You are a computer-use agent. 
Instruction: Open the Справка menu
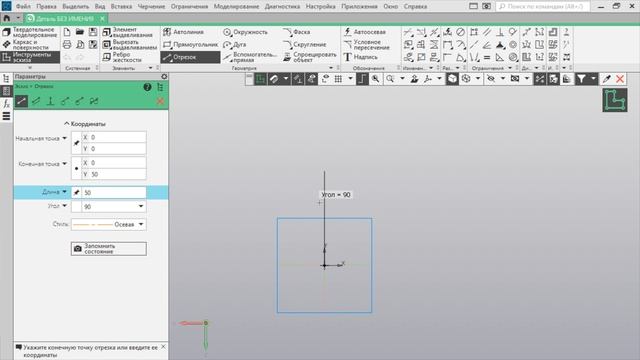[415, 7]
